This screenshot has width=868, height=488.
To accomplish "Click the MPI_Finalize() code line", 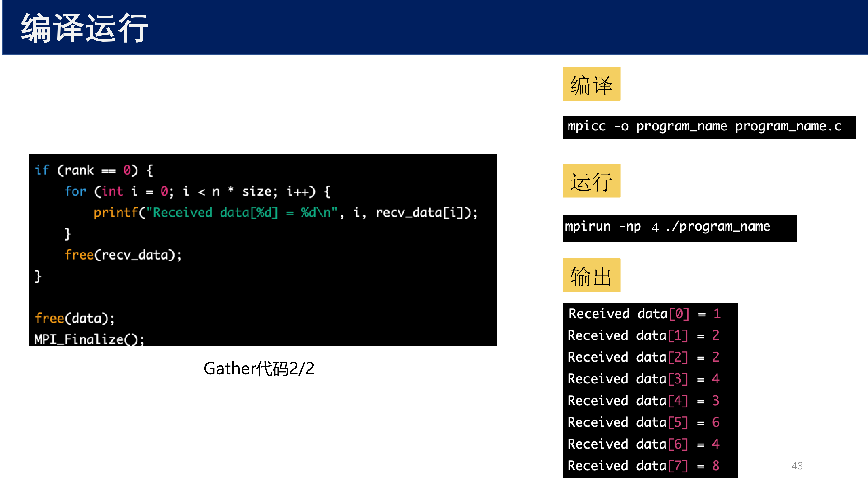I will pyautogui.click(x=89, y=339).
